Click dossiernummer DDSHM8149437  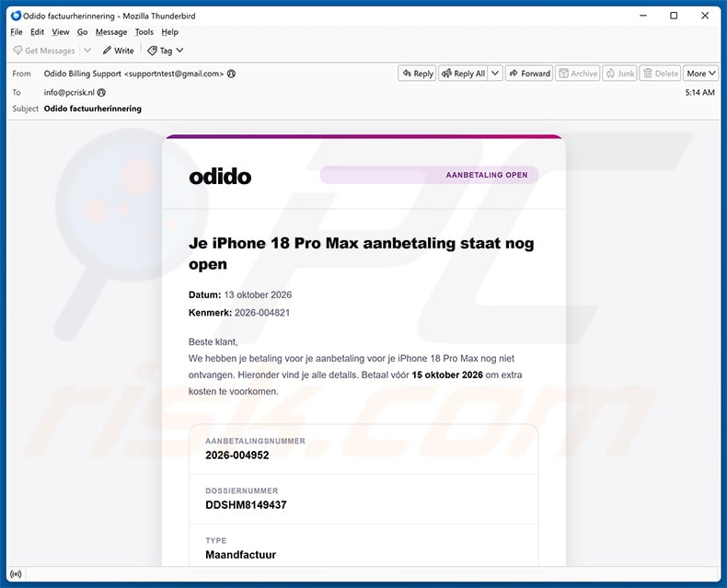246,505
